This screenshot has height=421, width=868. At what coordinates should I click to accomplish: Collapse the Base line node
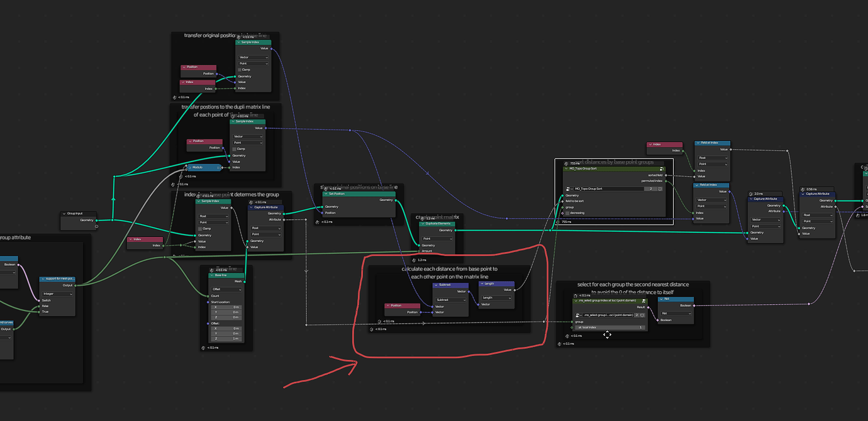(x=212, y=275)
